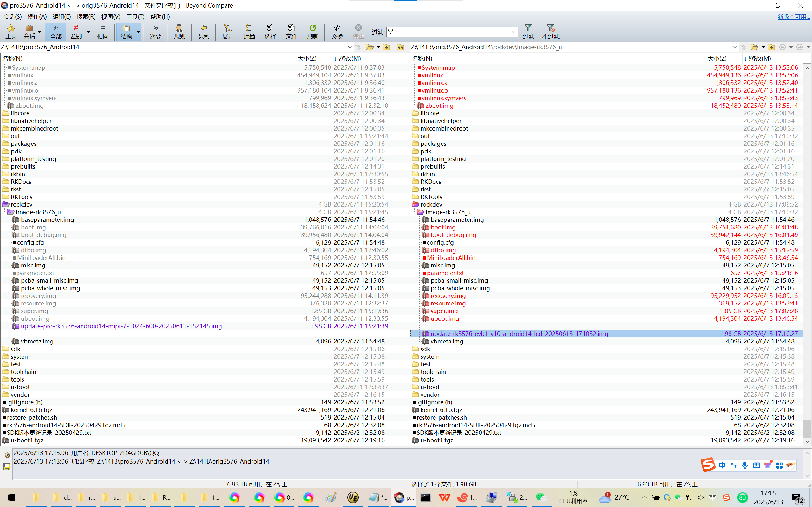This screenshot has height=507, width=812.
Task: Toggle the Show Same (相同) filter
Action: (103, 31)
